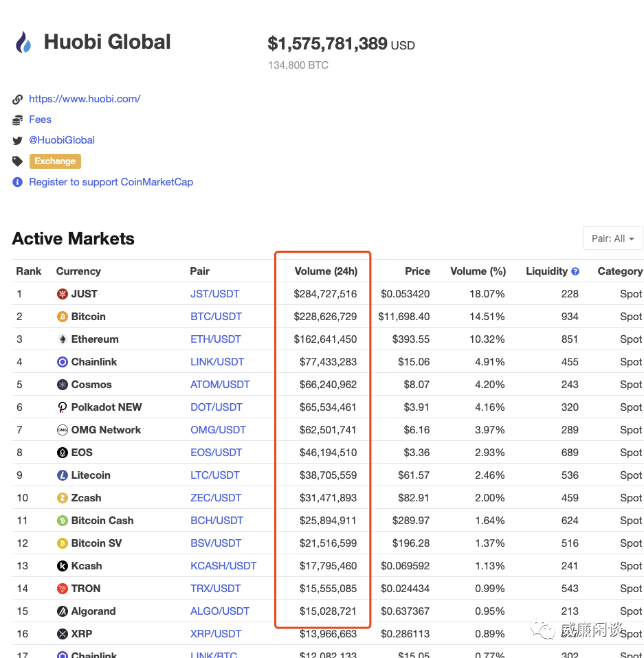This screenshot has width=644, height=658.
Task: Open the Fees link
Action: pos(40,120)
